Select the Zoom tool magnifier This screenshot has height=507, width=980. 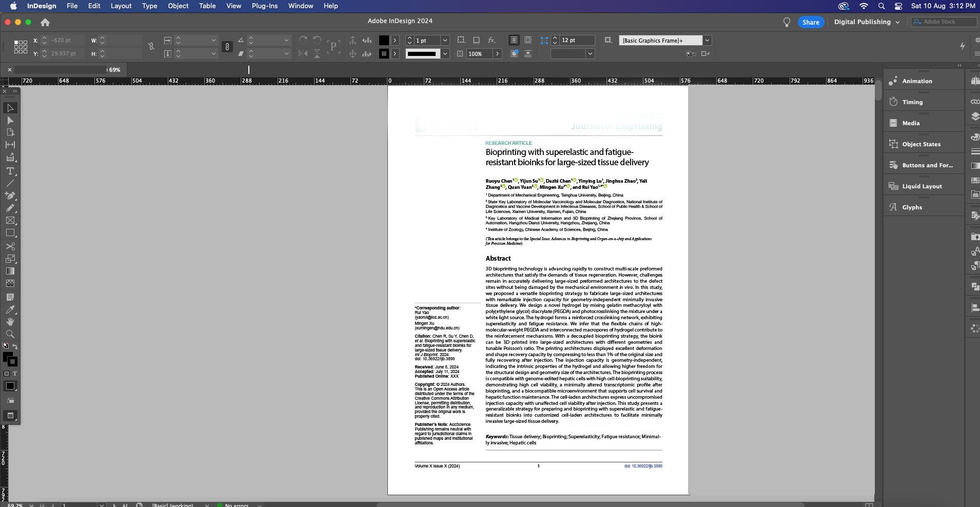(10, 334)
